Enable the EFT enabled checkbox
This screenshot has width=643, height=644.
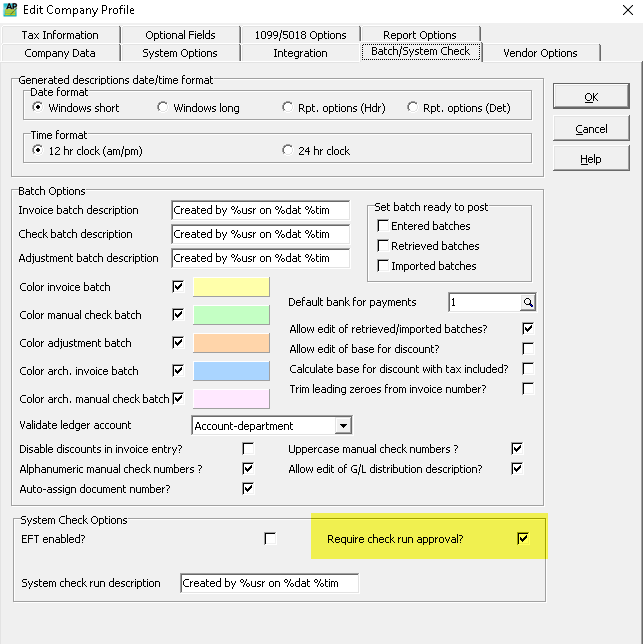[270, 539]
